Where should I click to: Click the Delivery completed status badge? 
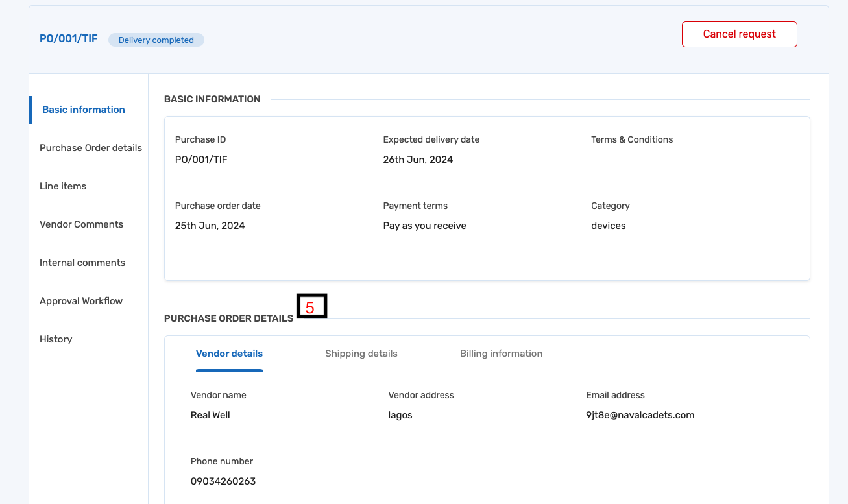click(156, 40)
